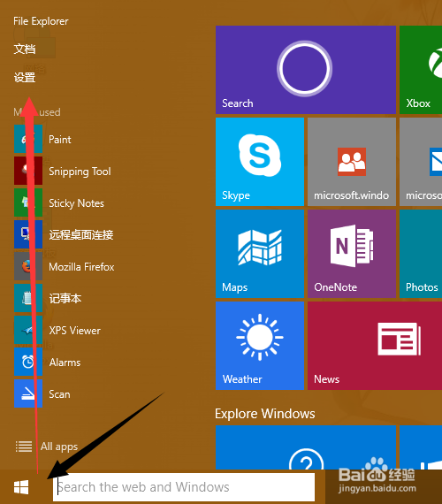The height and width of the screenshot is (504, 442).
Task: Click the XPS Viewer label
Action: coord(75,331)
